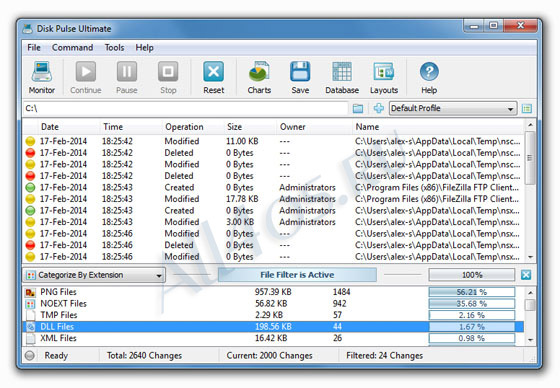Sort by the Date column header
The height and width of the screenshot is (388, 560).
[68, 127]
